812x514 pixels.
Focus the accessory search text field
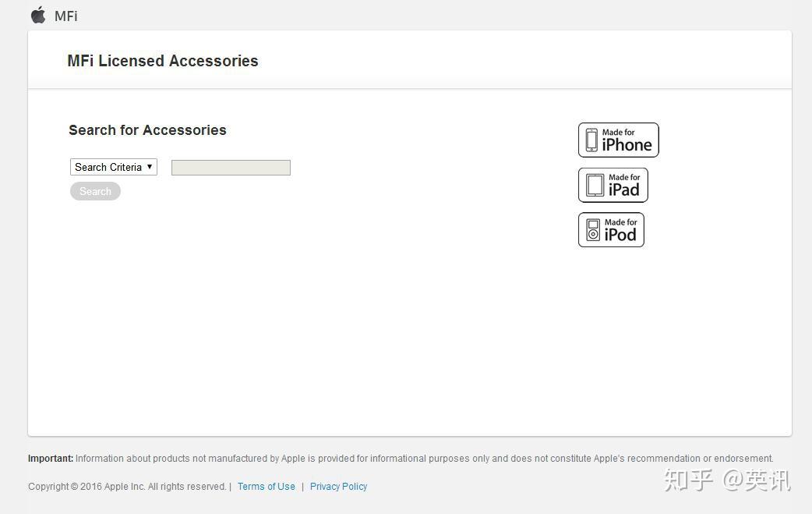click(x=231, y=168)
